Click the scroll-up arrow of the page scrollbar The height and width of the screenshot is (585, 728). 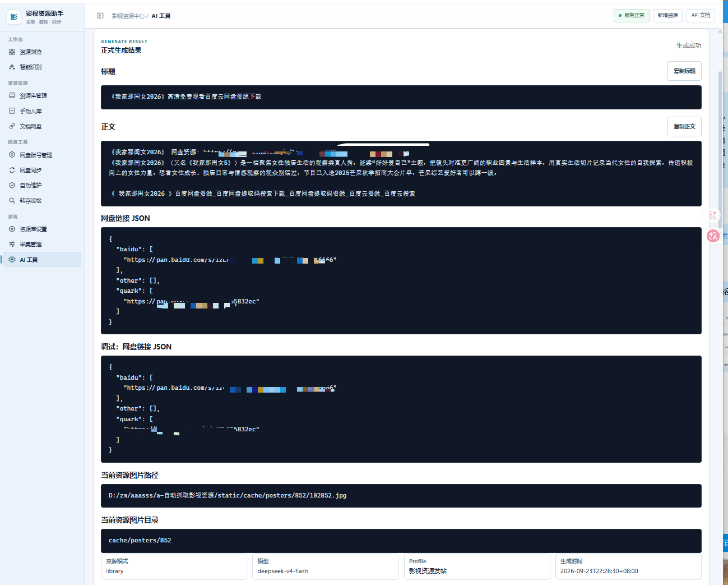(x=720, y=31)
